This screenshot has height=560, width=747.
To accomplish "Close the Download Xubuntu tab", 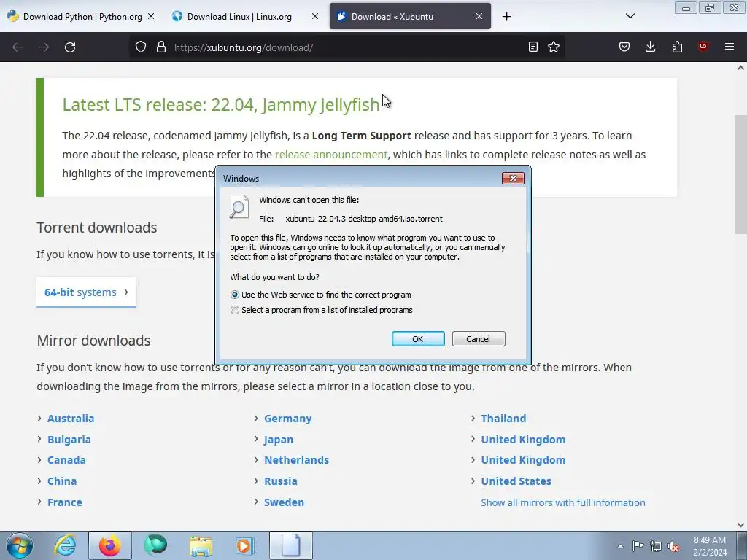I will [x=479, y=16].
